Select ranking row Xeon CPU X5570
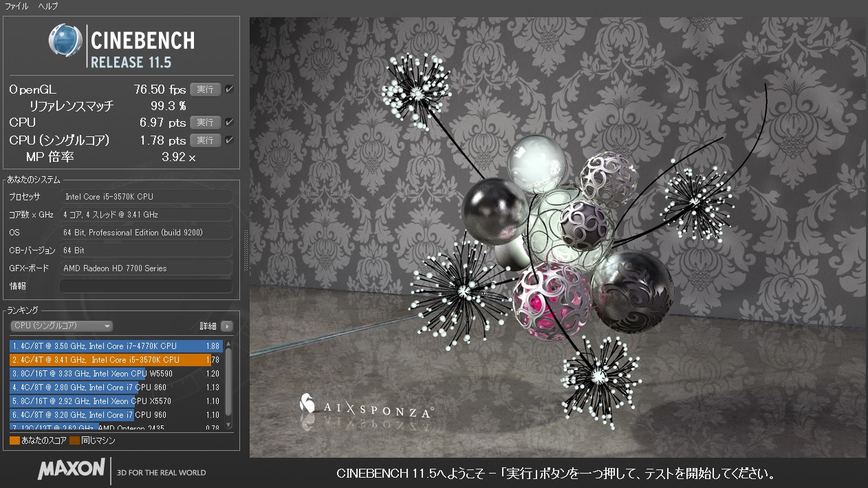This screenshot has width=868, height=488. (x=116, y=401)
